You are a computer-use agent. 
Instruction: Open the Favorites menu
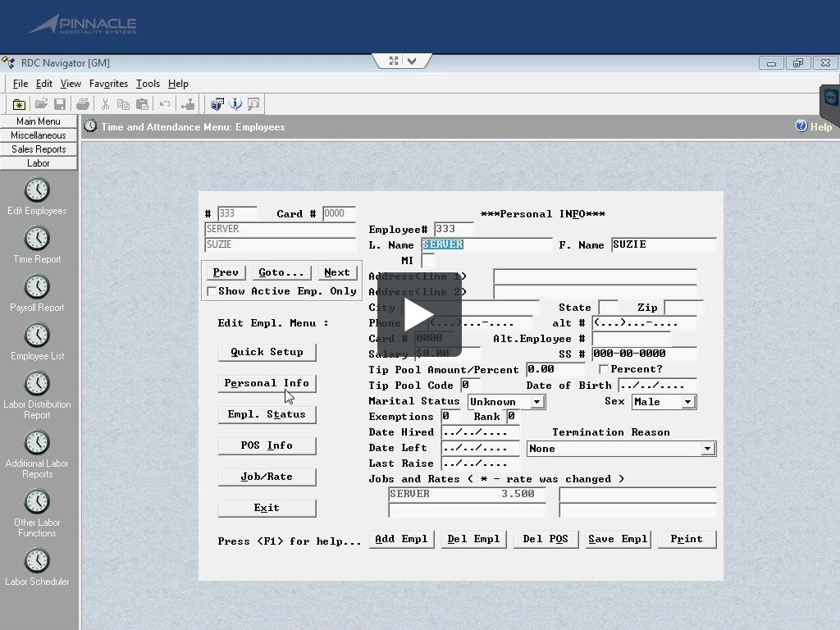[x=108, y=83]
